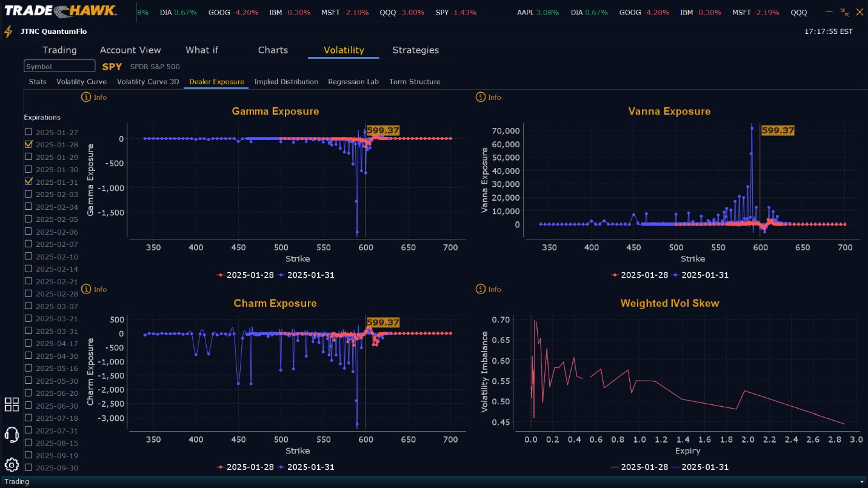Tick the 2025-03-07 expiration checkbox

click(28, 306)
